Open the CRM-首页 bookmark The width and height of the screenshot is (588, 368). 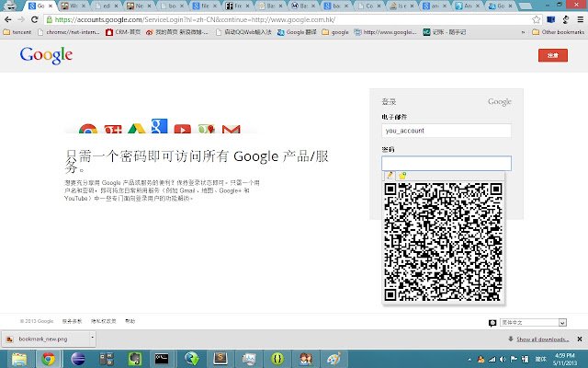point(123,32)
